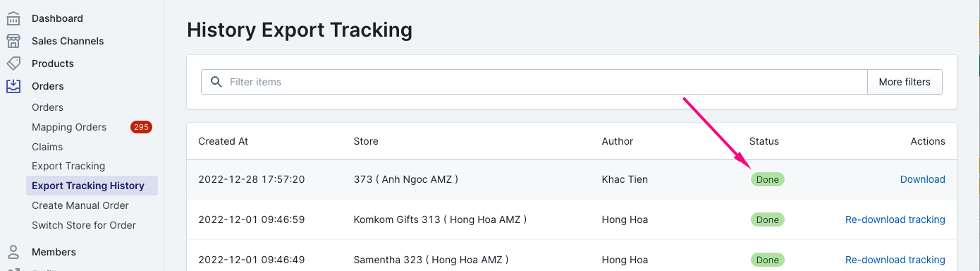This screenshot has height=271, width=980.
Task: Go to Claims in sidebar
Action: coord(47,147)
